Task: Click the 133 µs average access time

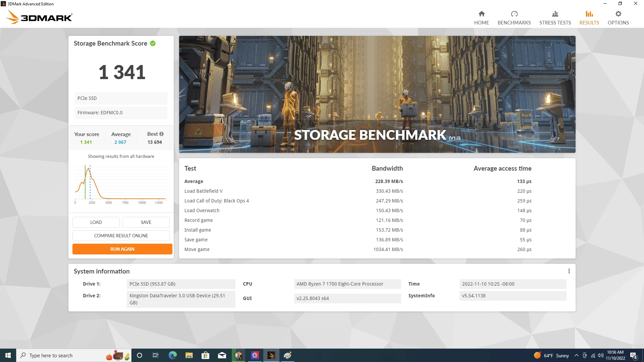Action: (x=524, y=181)
